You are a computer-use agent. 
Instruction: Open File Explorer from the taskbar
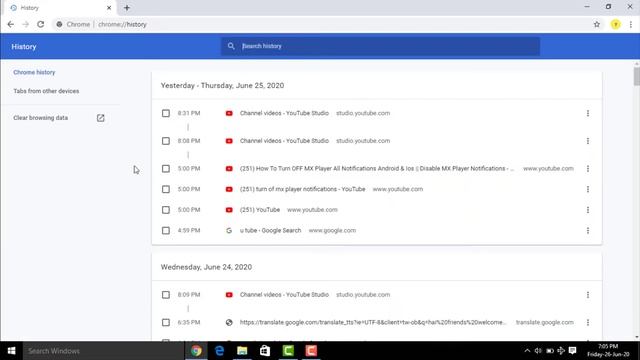pos(242,351)
